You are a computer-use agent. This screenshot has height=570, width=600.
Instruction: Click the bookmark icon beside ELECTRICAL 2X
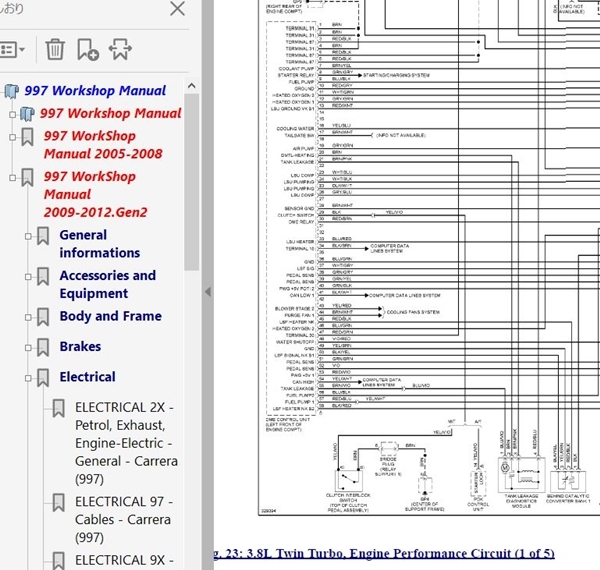(59, 408)
